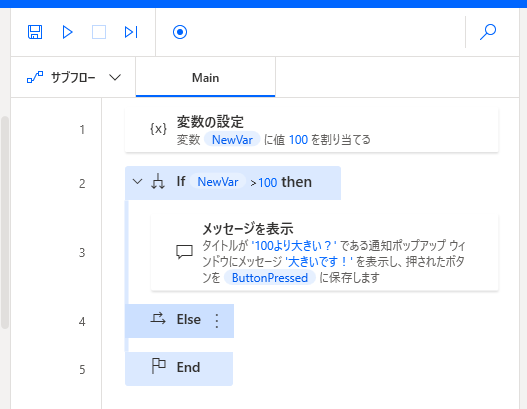Run next action with step icon

[x=131, y=32]
